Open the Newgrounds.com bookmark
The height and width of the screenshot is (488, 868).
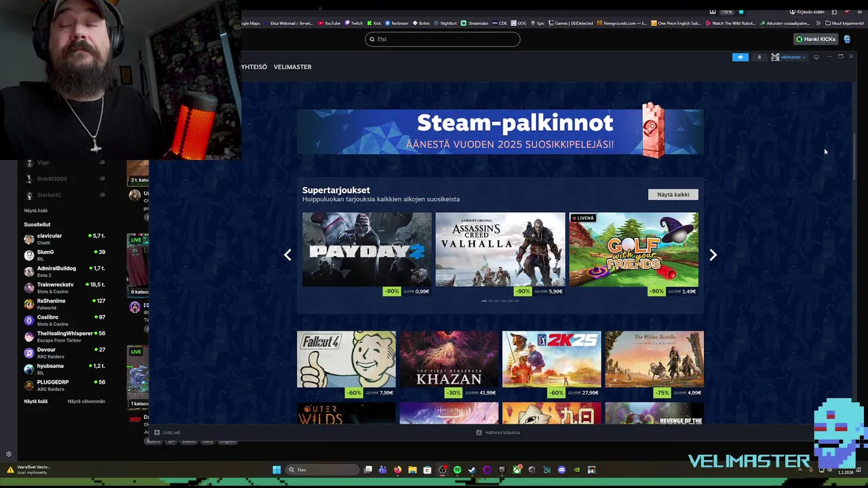pos(622,23)
